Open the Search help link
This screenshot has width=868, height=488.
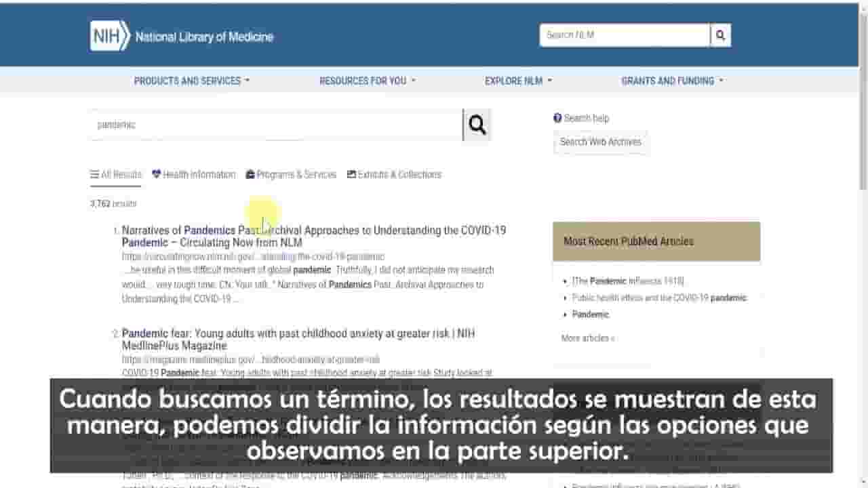click(x=581, y=118)
